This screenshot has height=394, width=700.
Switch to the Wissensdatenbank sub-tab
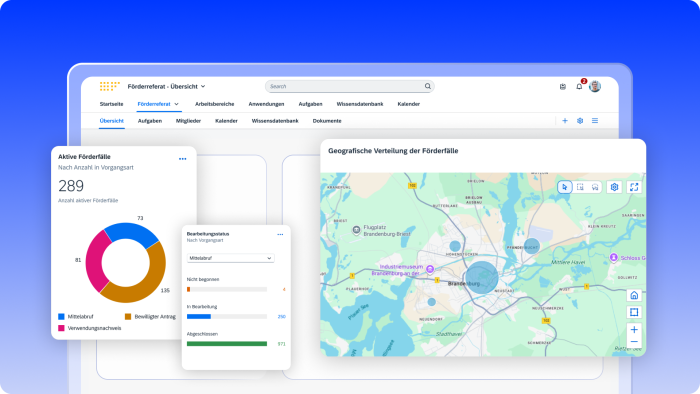[275, 121]
